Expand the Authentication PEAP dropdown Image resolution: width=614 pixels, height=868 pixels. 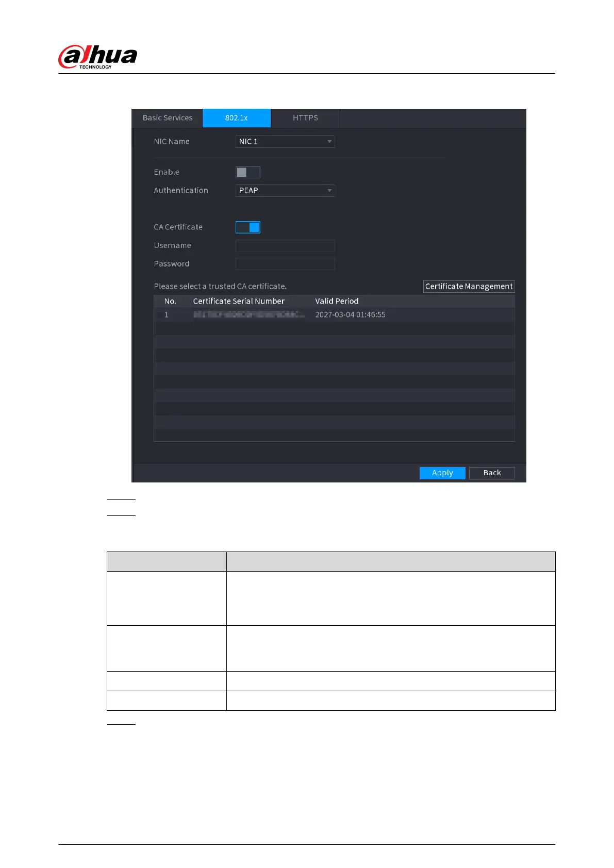(x=285, y=191)
